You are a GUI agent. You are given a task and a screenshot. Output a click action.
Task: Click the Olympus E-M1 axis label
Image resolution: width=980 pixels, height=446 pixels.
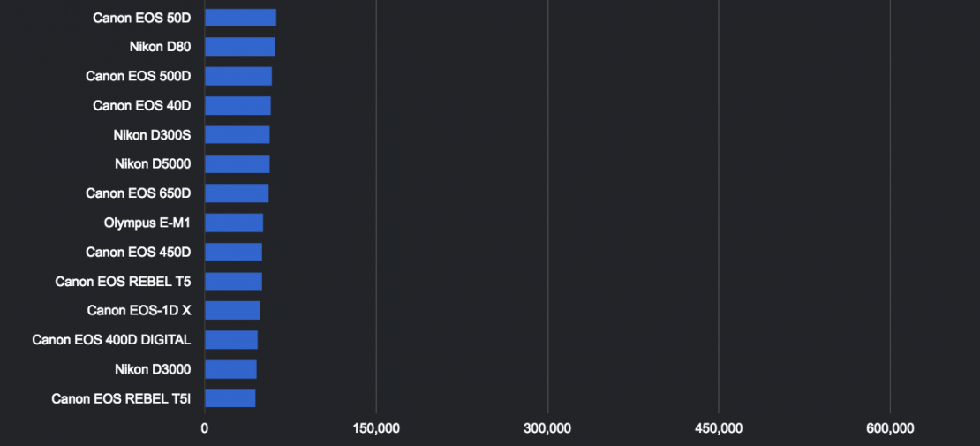147,223
